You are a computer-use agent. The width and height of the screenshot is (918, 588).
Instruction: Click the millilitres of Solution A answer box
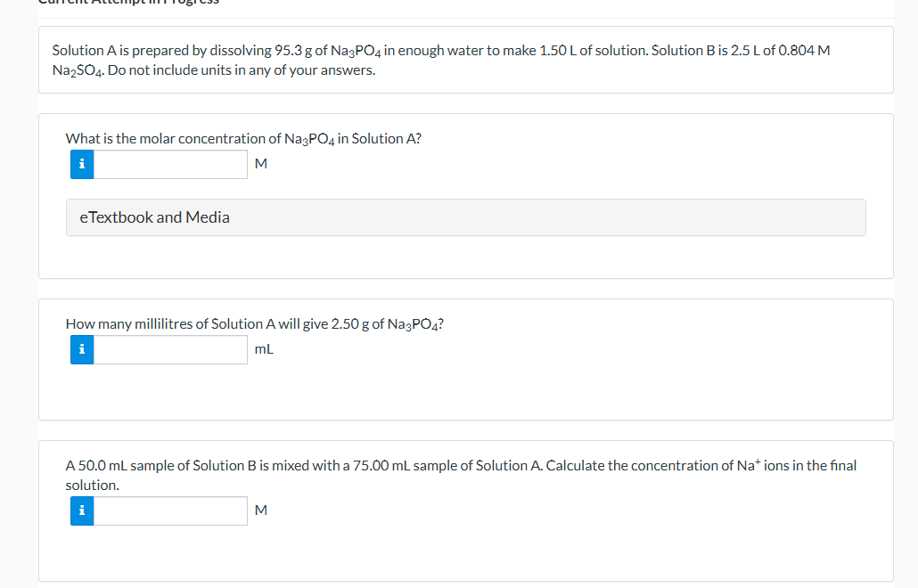point(170,349)
